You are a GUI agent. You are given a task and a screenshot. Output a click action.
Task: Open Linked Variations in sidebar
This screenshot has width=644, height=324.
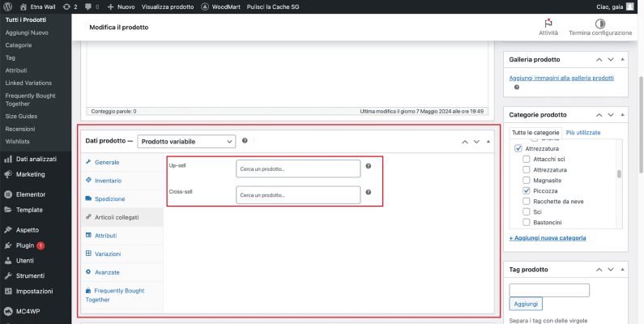click(x=28, y=83)
